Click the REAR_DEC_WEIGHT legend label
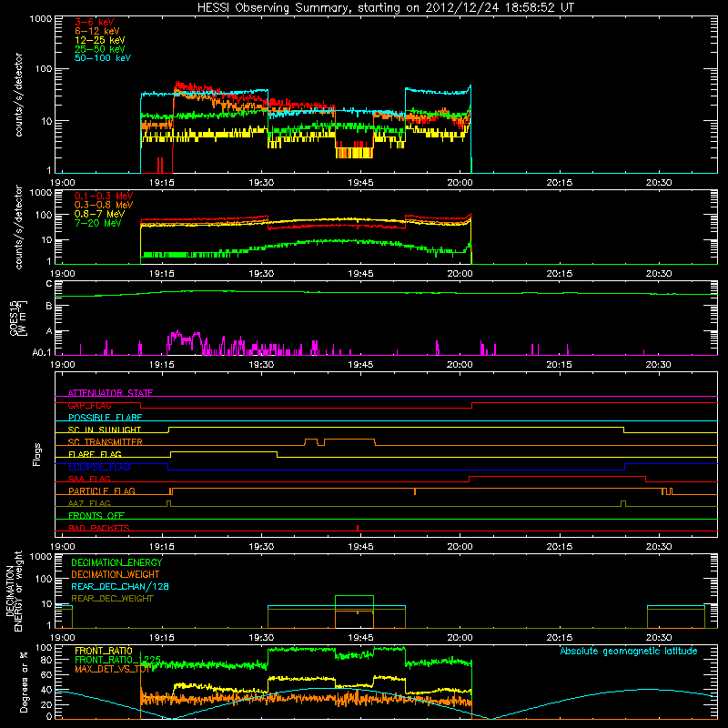 tap(112, 599)
